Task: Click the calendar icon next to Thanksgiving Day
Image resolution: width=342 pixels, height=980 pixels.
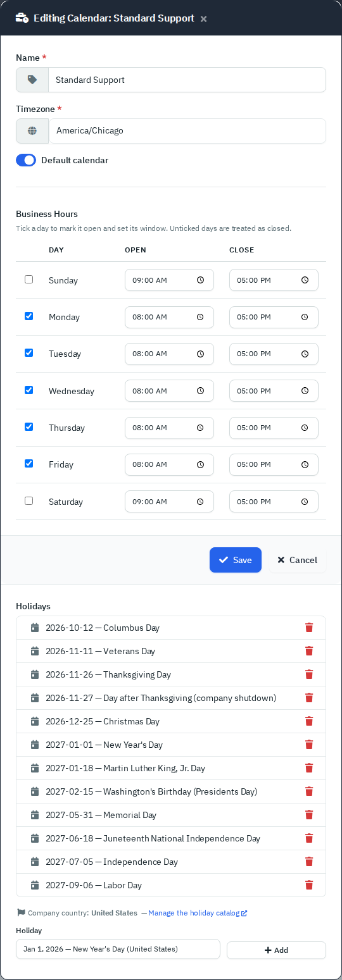Action: [35, 674]
